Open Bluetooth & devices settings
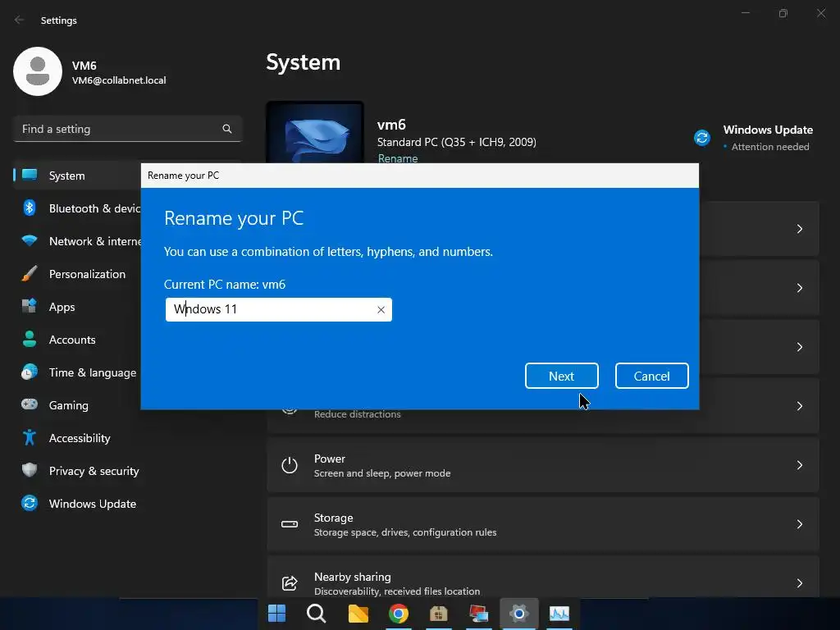Image resolution: width=840 pixels, height=630 pixels. pos(94,208)
